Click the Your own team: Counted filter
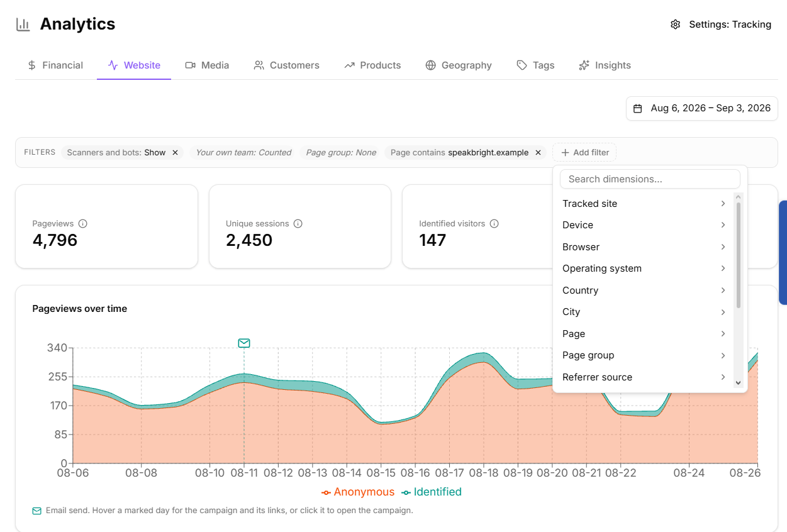Viewport: 787px width, 532px height. pyautogui.click(x=243, y=152)
